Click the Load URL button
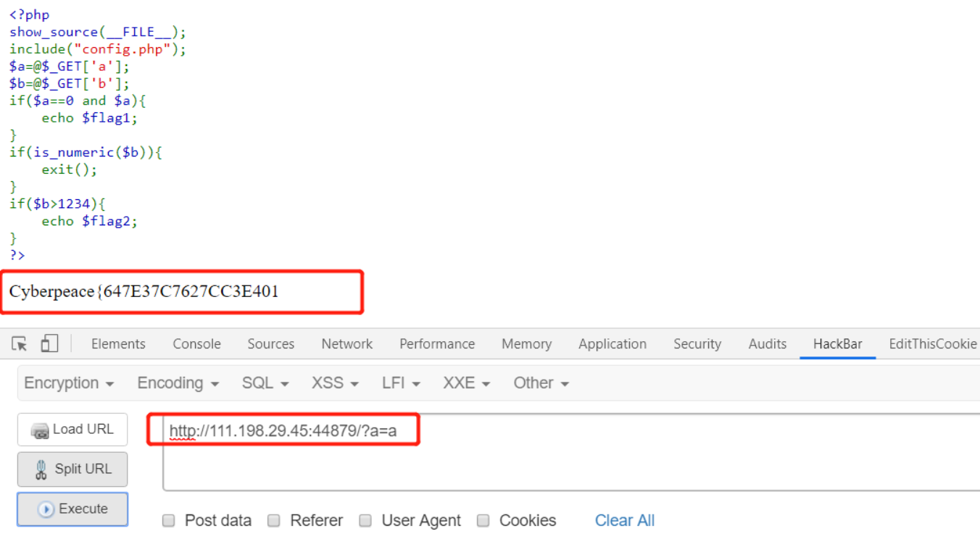The width and height of the screenshot is (980, 539). [72, 430]
